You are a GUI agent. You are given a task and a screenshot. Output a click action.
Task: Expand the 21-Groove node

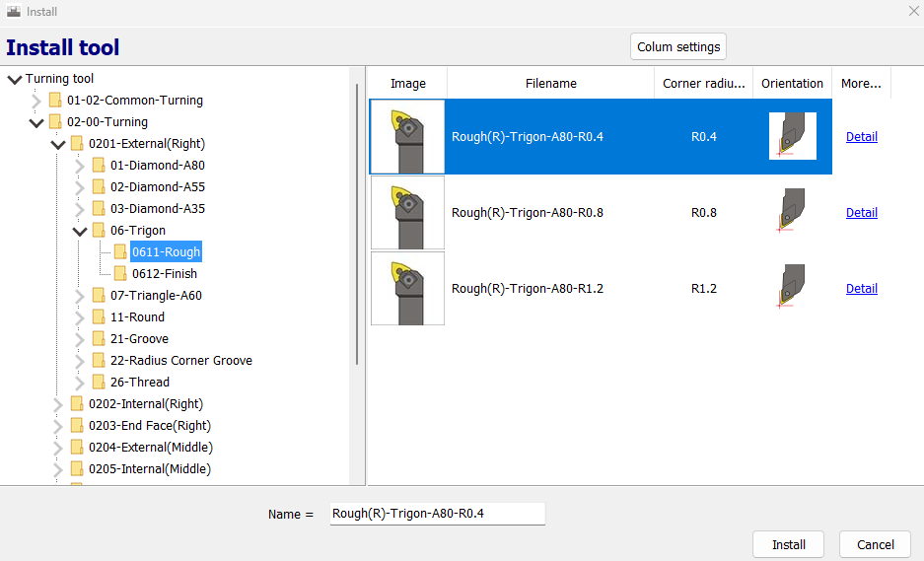80,339
